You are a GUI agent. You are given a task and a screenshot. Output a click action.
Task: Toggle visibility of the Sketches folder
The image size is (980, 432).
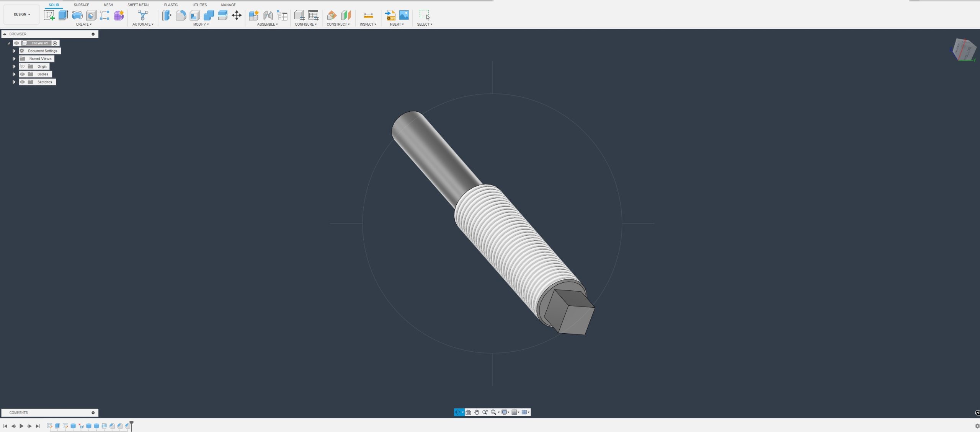[23, 82]
